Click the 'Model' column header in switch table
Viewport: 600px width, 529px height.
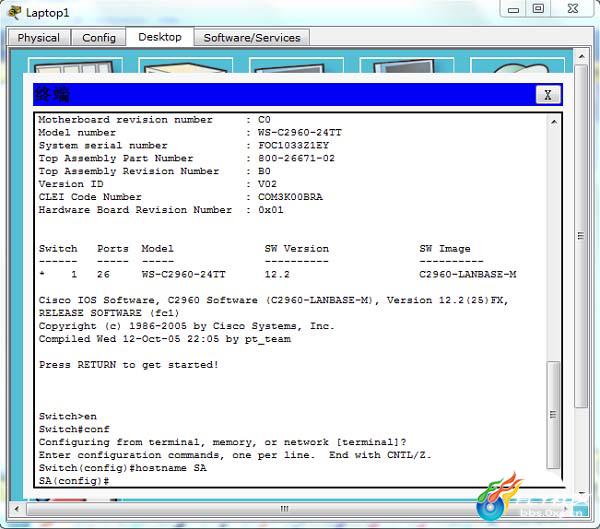pos(157,249)
